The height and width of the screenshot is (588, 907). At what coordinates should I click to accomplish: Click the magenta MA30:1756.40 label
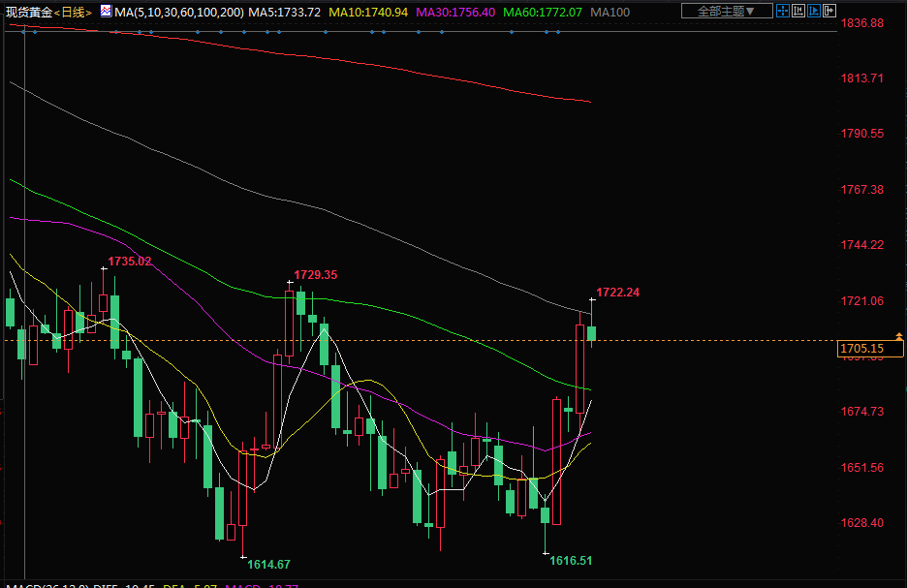coord(456,12)
